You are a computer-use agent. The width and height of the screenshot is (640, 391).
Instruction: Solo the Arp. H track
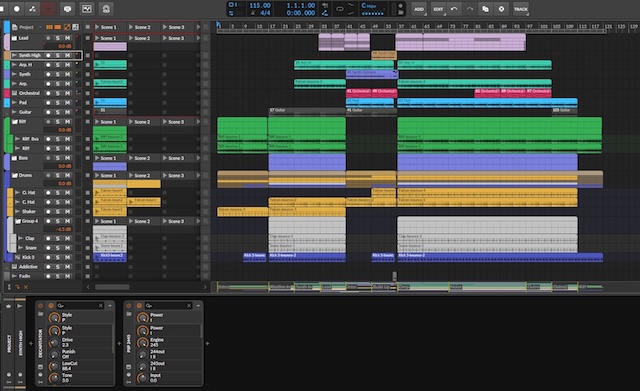58,65
